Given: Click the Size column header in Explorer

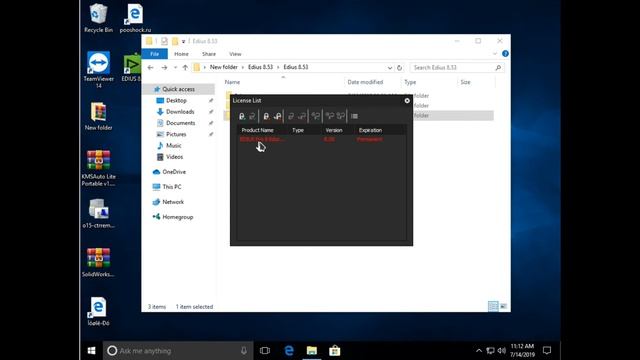Looking at the screenshot, I should 465,82.
